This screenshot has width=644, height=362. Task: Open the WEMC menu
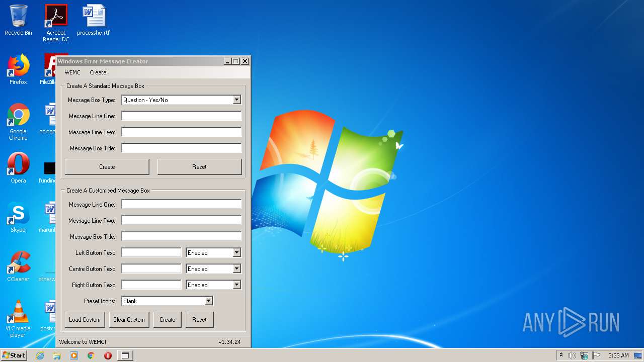pos(72,72)
